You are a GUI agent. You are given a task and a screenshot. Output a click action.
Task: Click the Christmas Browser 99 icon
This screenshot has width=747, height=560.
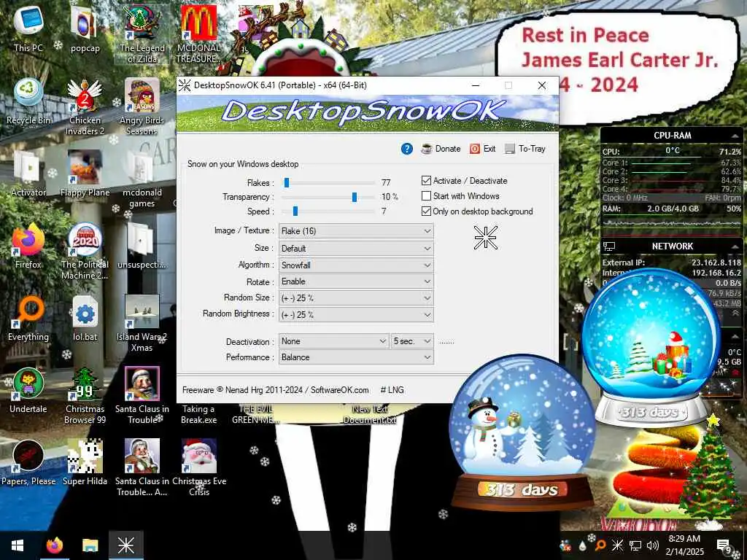point(85,396)
